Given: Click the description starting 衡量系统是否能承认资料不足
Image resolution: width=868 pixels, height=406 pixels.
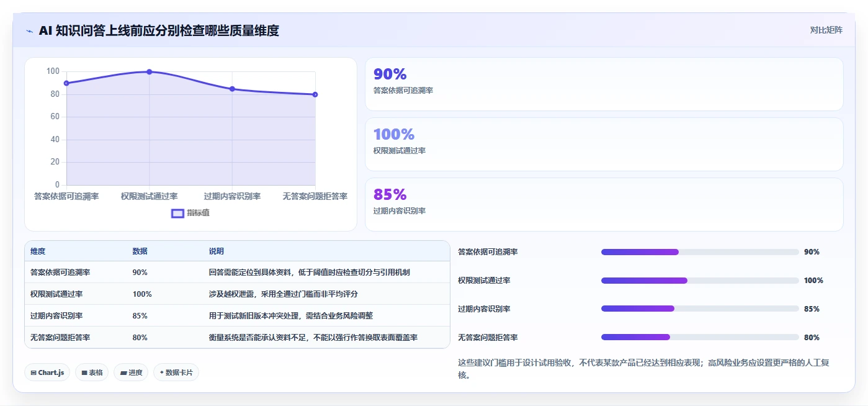Looking at the screenshot, I should [313, 338].
